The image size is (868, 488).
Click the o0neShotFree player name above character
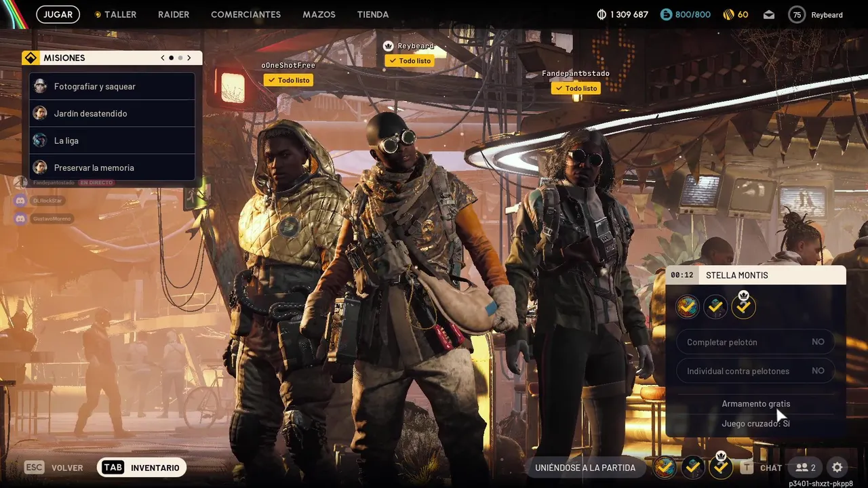pyautogui.click(x=288, y=65)
